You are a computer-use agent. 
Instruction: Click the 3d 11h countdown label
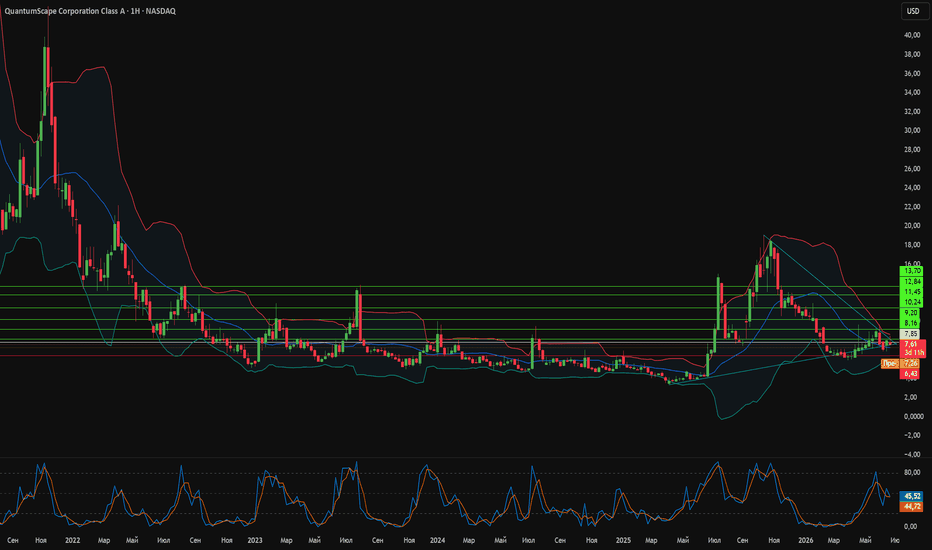(913, 353)
